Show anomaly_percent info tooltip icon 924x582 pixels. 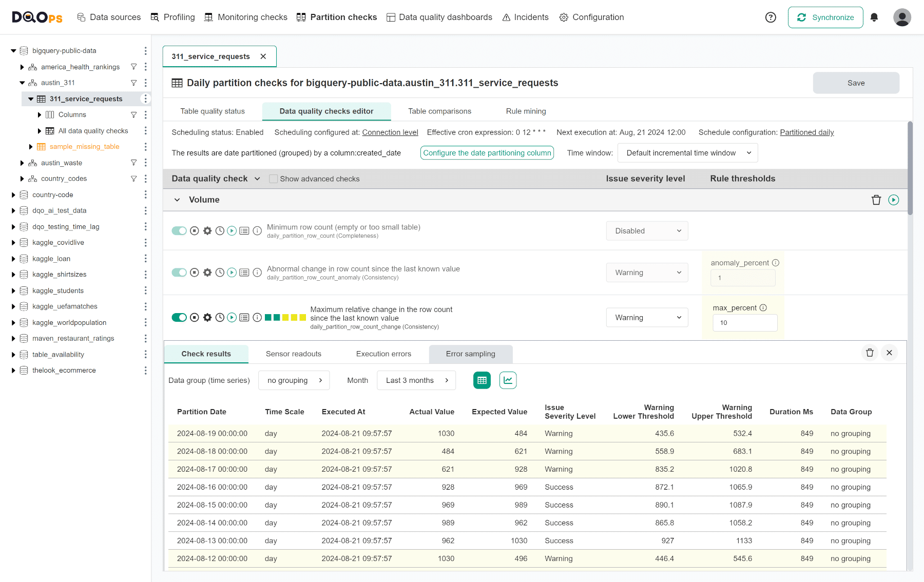click(776, 263)
